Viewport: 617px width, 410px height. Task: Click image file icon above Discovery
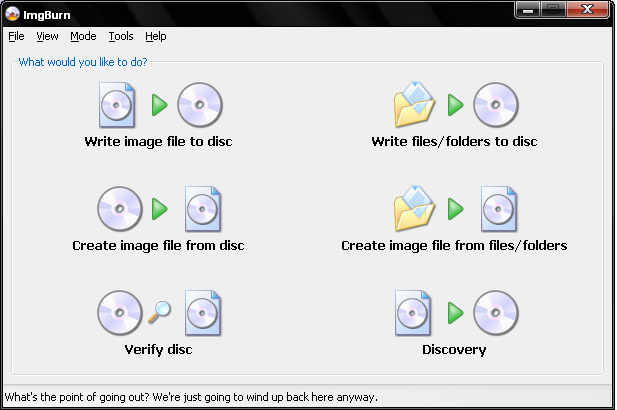coord(413,313)
